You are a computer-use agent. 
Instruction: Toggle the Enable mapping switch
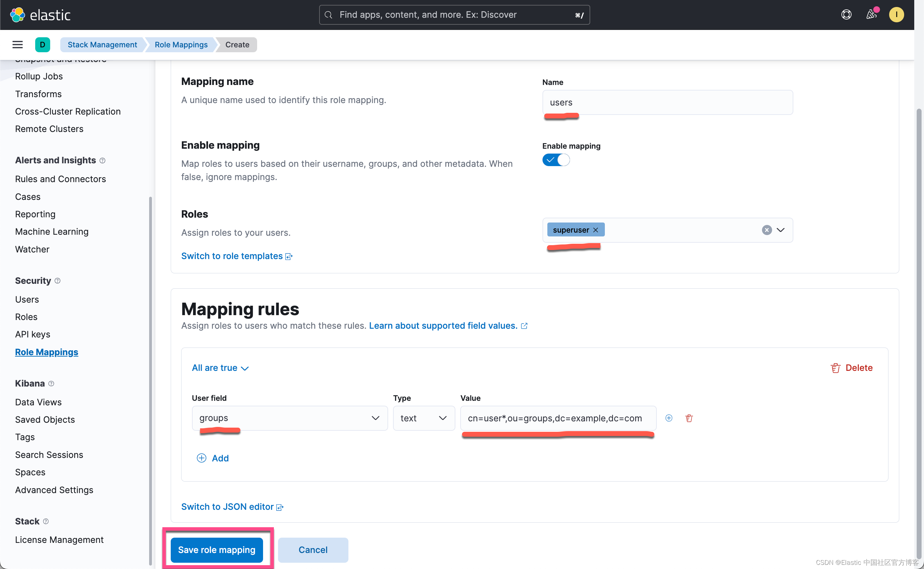pyautogui.click(x=556, y=160)
